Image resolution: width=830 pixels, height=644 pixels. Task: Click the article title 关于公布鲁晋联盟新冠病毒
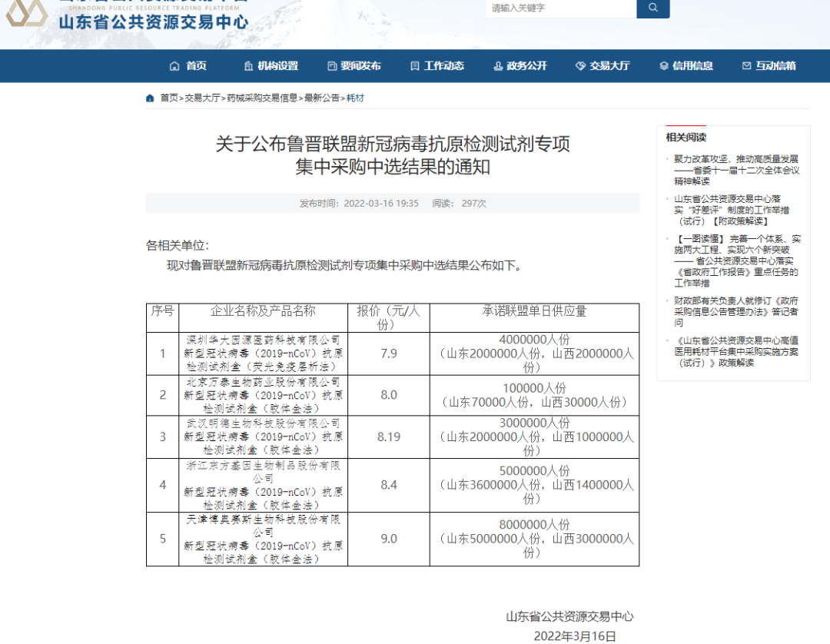tap(392, 155)
